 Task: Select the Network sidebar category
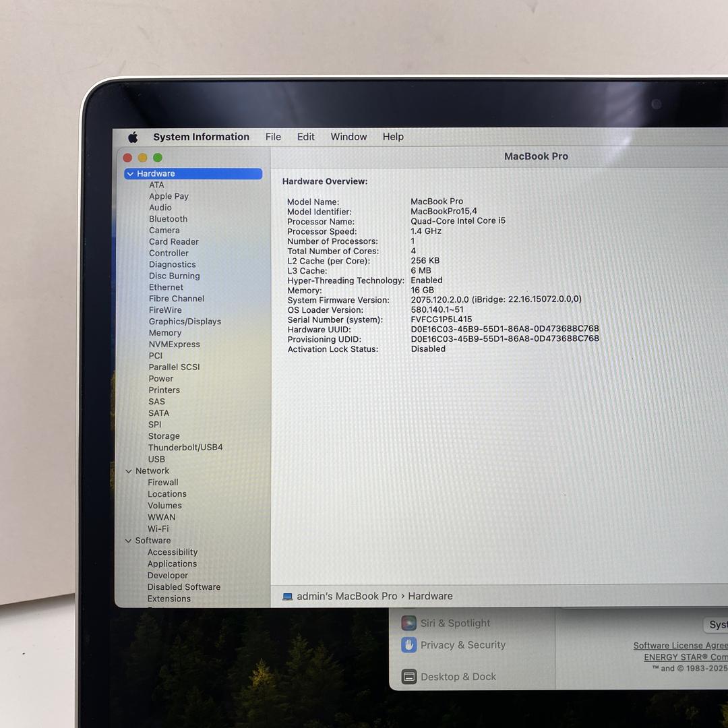[152, 471]
